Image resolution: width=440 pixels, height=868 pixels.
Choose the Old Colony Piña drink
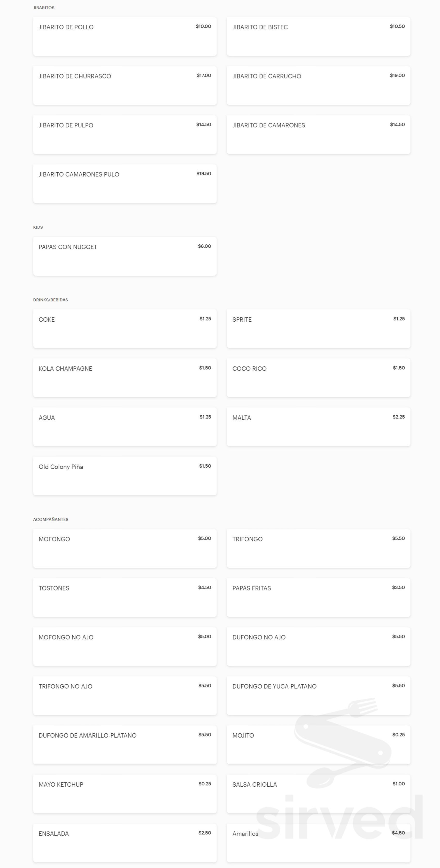tap(125, 476)
